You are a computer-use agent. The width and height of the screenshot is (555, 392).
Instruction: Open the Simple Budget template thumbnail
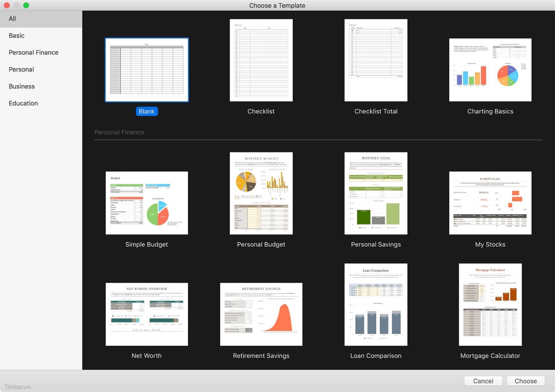coord(147,203)
